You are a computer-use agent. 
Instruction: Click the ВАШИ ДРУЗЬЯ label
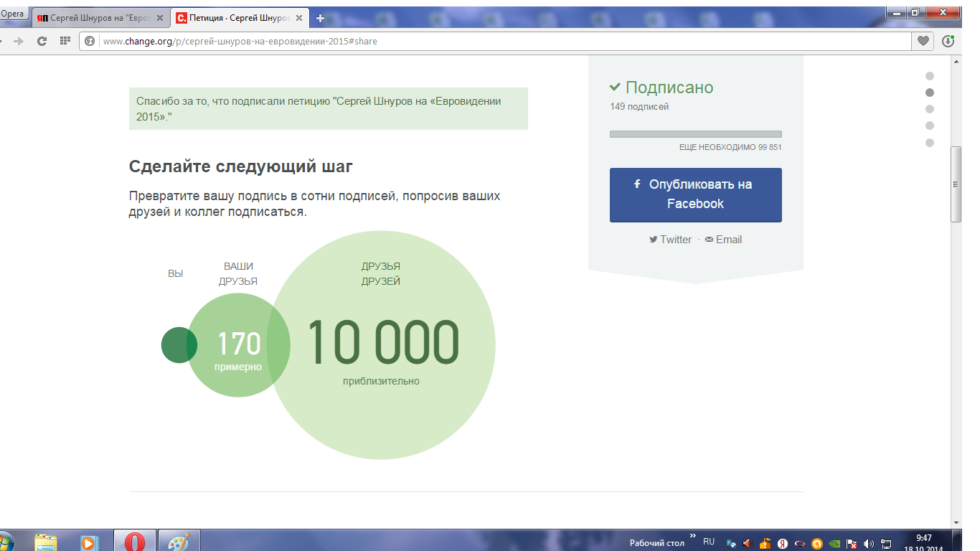coord(238,273)
